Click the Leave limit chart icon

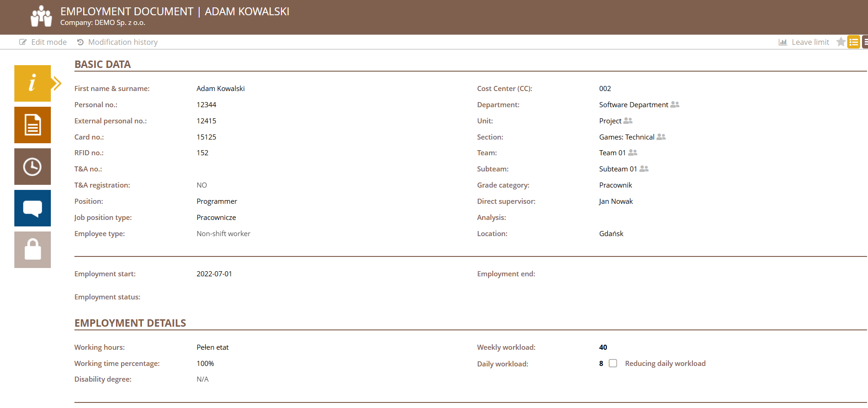[x=782, y=42]
